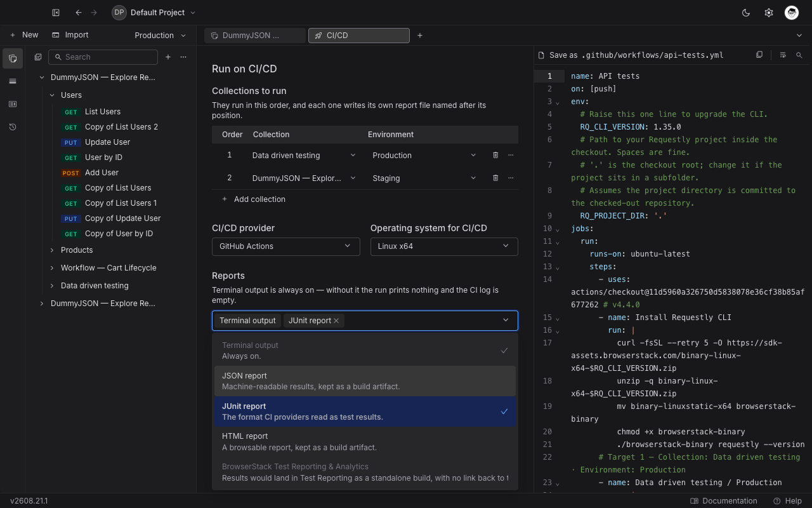Select the JSON report option

tap(365, 381)
